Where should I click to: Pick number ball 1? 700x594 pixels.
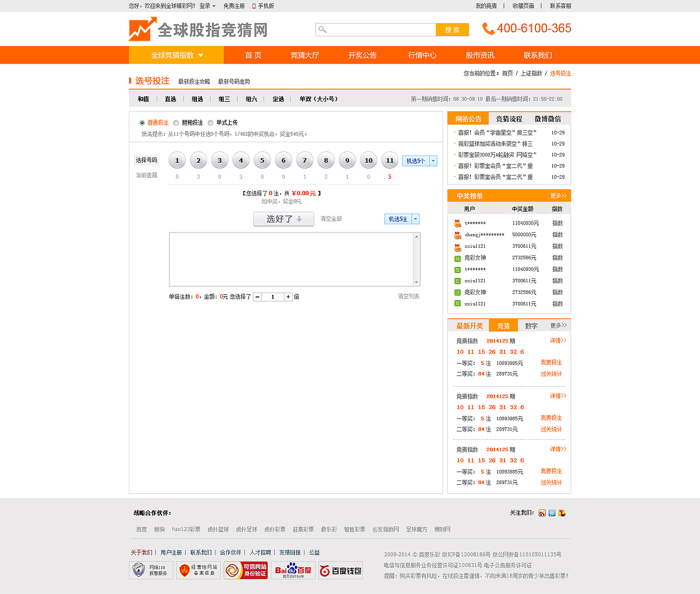[177, 160]
